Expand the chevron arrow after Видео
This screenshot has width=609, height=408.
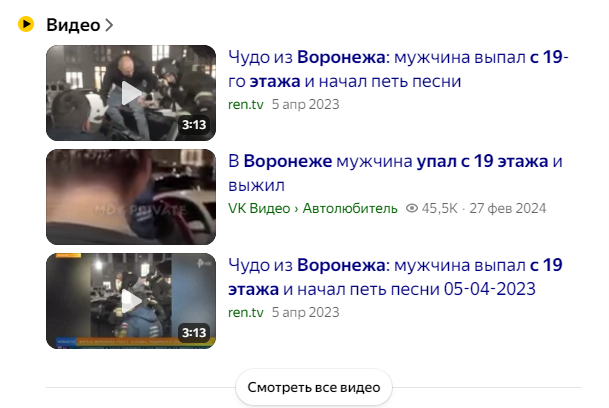click(109, 25)
